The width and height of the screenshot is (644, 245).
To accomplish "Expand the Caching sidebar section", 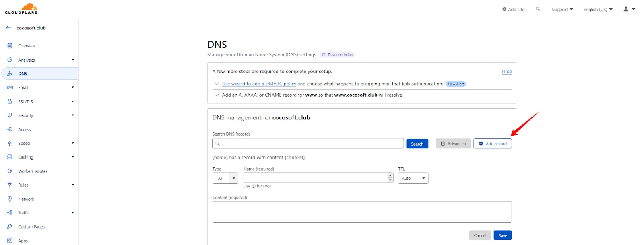I will click(73, 157).
